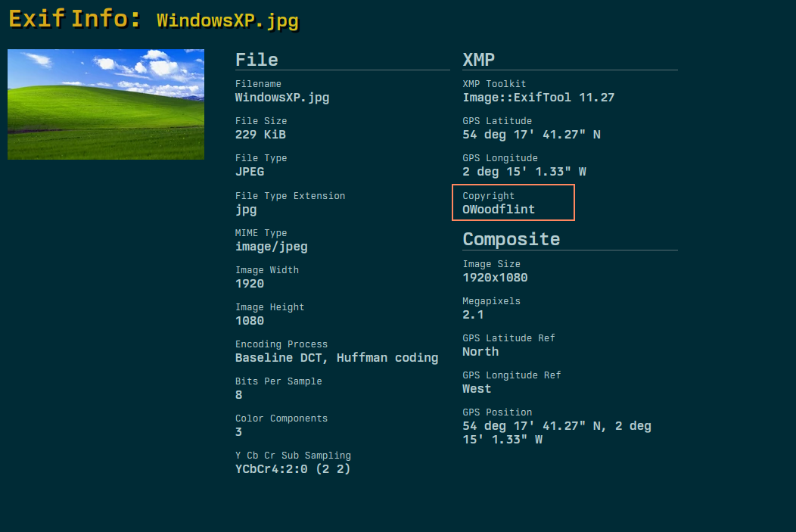Viewport: 796px width, 532px height.
Task: Select the File section heading
Action: coord(257,60)
